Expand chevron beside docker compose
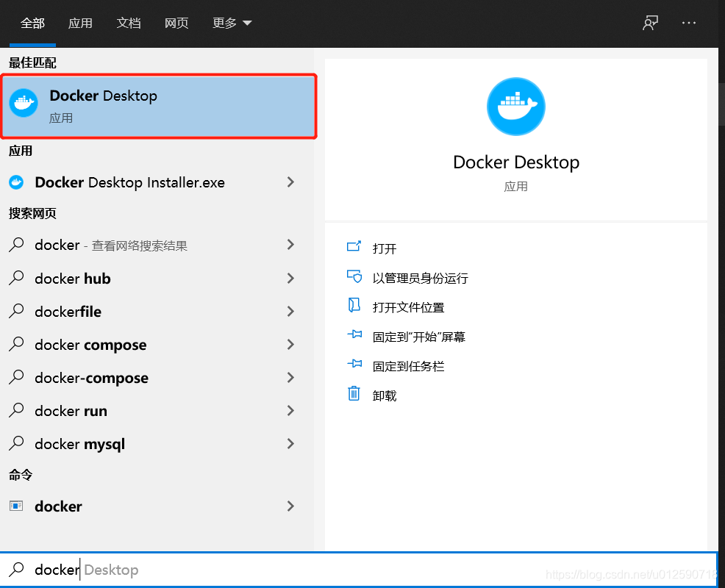This screenshot has height=588, width=725. pyautogui.click(x=290, y=345)
